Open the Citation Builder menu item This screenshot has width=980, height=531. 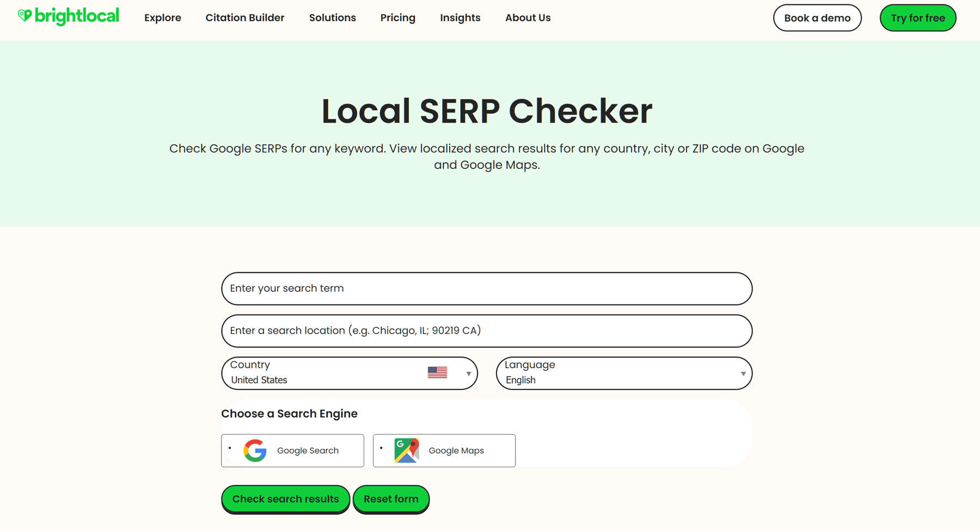coord(245,18)
